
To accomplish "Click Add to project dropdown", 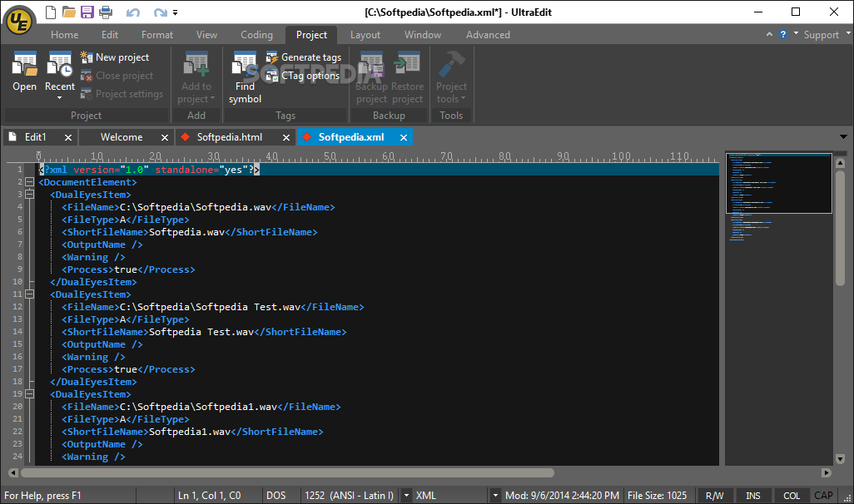I will pyautogui.click(x=196, y=77).
